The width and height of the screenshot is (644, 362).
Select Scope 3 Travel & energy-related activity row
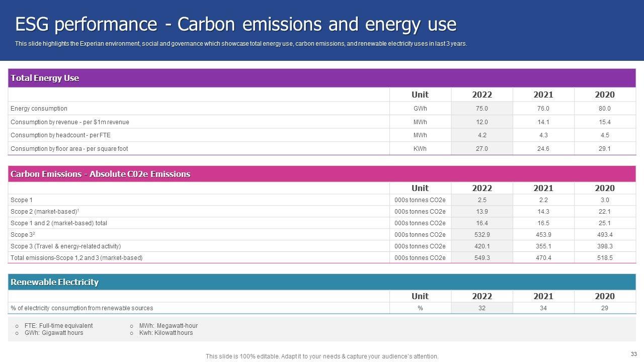point(65,246)
